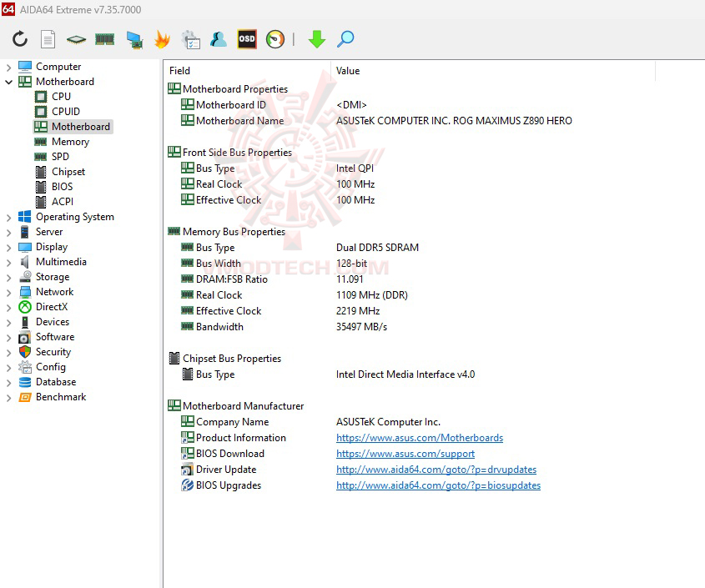Click the user profile toolbar icon

(x=219, y=39)
